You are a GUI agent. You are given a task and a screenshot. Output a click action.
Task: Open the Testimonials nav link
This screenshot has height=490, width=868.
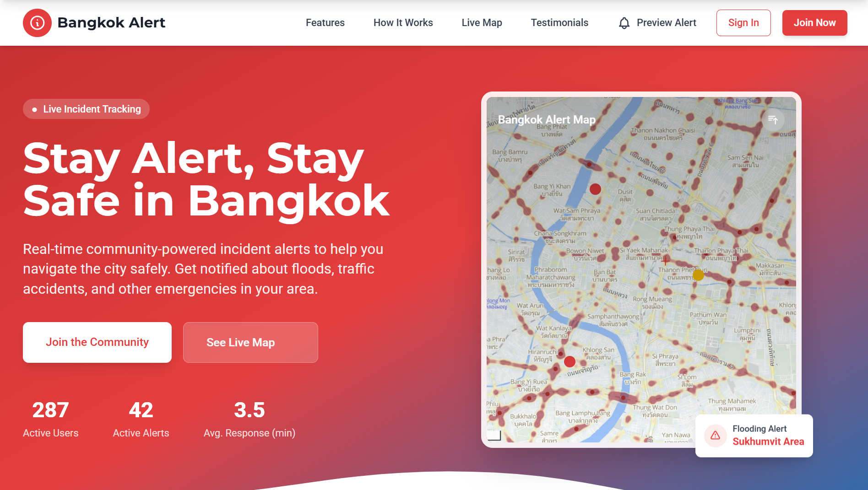(559, 23)
